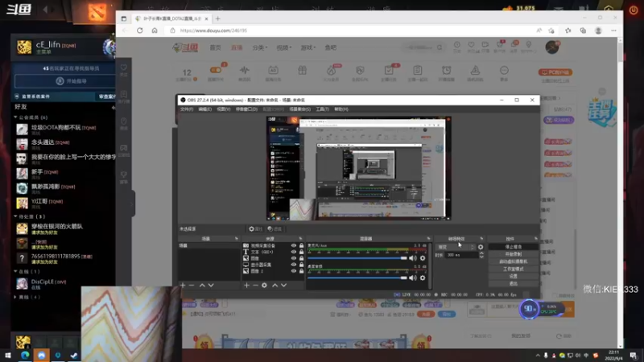Click the three-dots more icon in Douyu toolbar

pyautogui.click(x=504, y=70)
